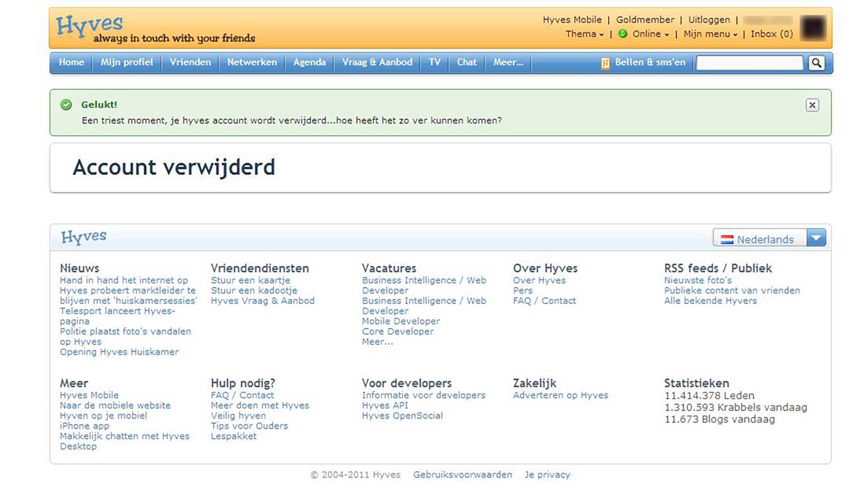Expand the Mijn menu dropdown

pyautogui.click(x=710, y=34)
